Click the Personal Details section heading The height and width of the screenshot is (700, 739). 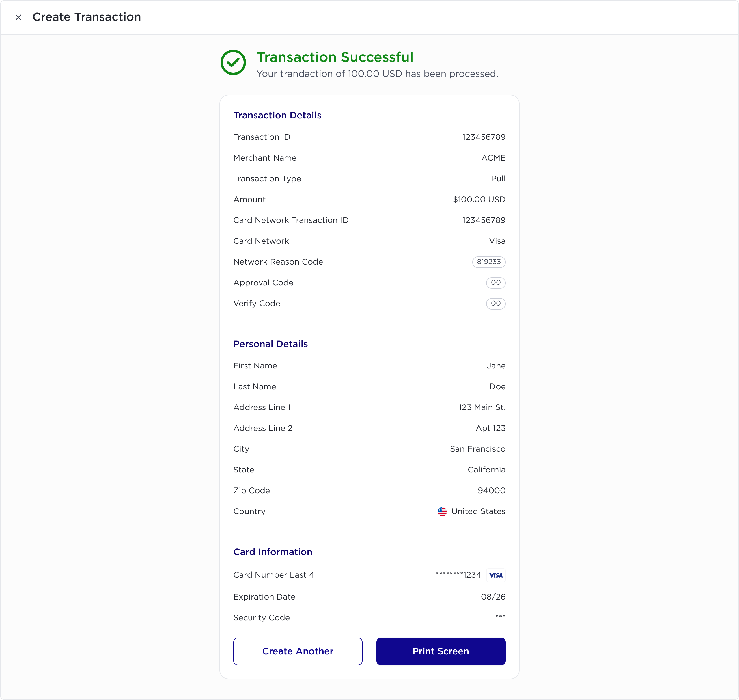tap(270, 344)
